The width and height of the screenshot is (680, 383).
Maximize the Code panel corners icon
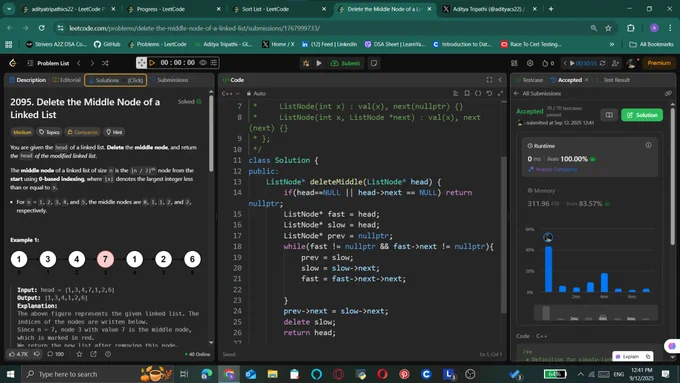489,80
